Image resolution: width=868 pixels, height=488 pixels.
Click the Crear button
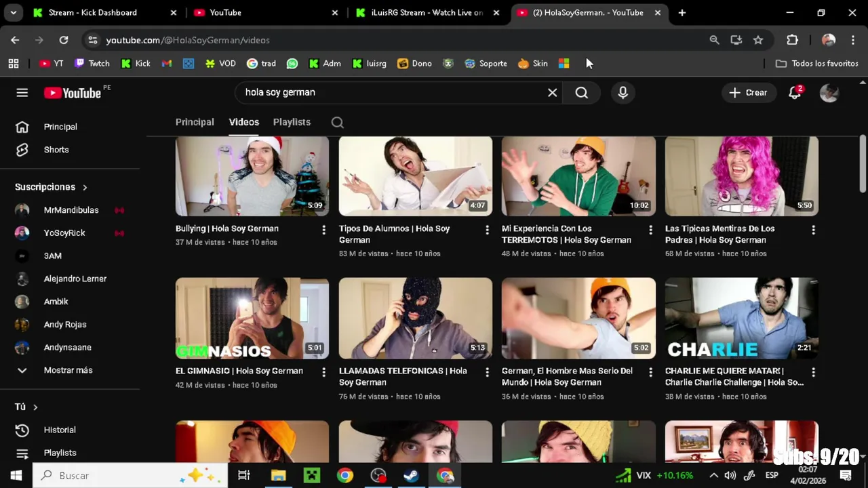[749, 93]
